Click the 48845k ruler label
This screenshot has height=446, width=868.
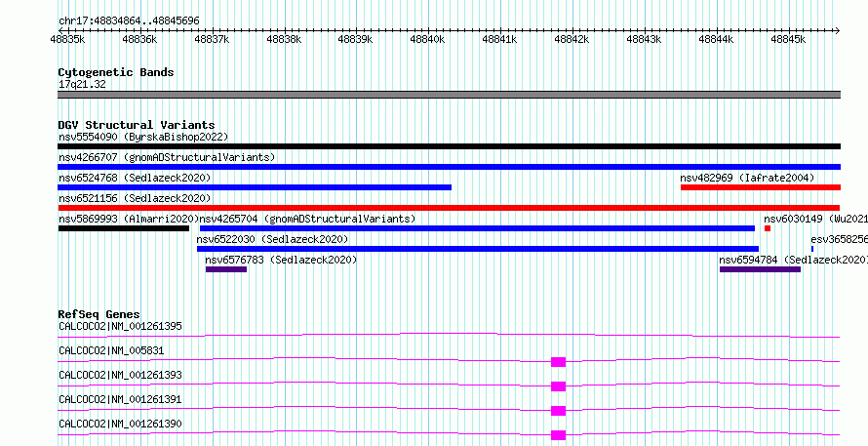click(x=788, y=39)
